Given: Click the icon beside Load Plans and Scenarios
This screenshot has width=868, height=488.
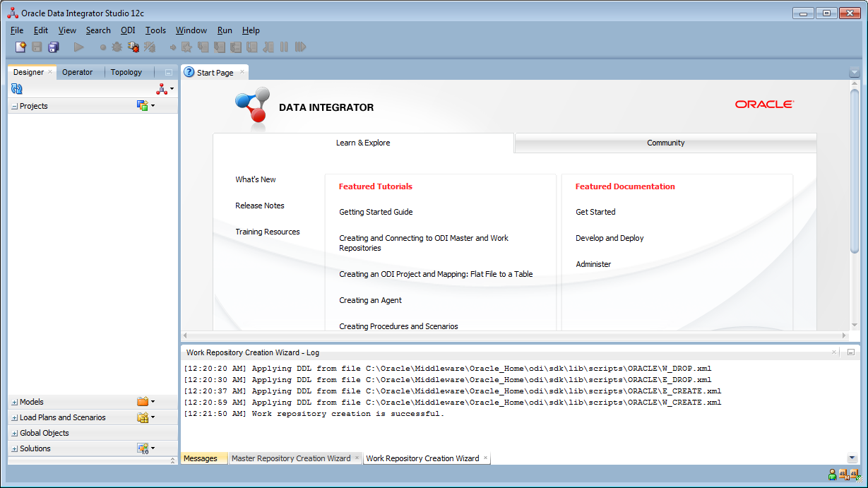Looking at the screenshot, I should [x=143, y=417].
